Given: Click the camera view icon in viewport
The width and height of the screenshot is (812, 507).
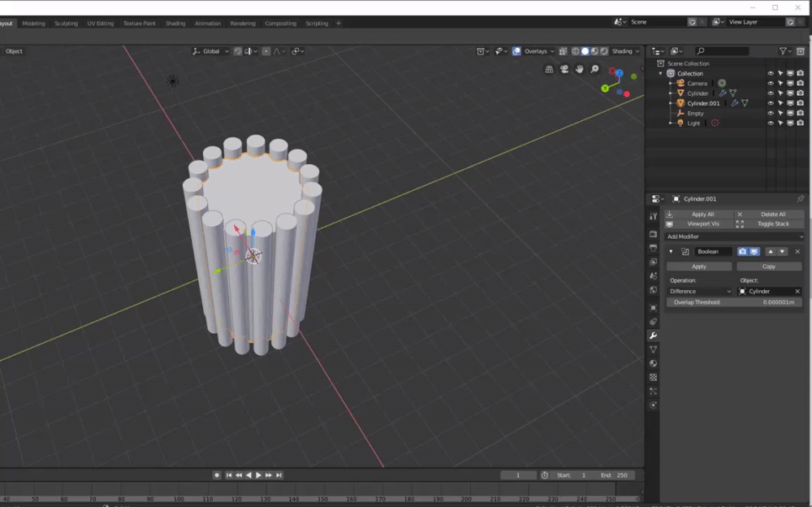Looking at the screenshot, I should 565,70.
